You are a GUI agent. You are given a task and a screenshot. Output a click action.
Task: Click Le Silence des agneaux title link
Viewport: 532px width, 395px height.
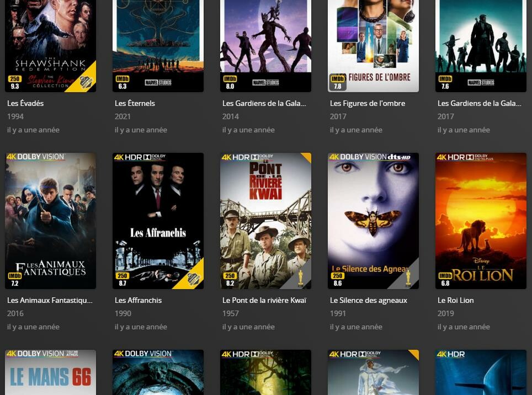[x=369, y=301]
